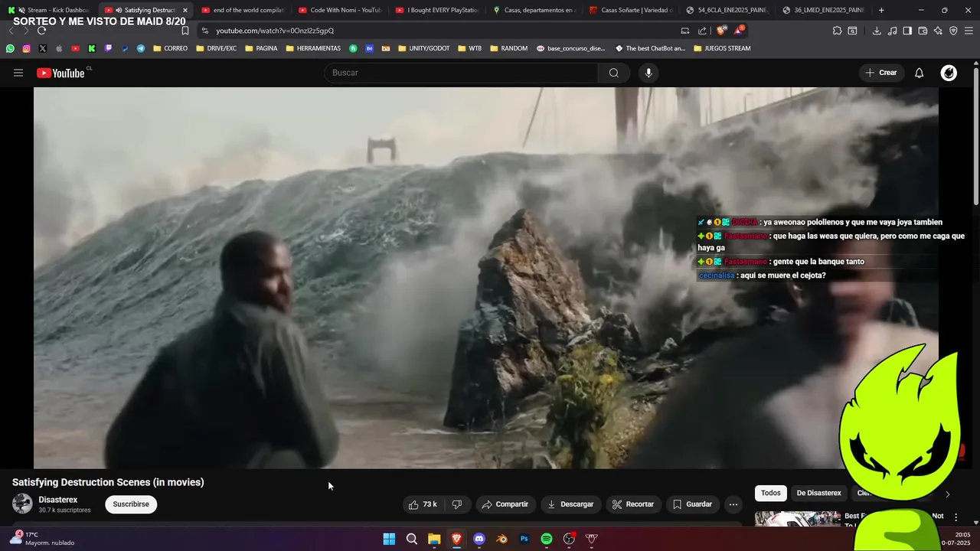The image size is (980, 551).
Task: Open the browser main hamburger menu
Action: click(969, 31)
